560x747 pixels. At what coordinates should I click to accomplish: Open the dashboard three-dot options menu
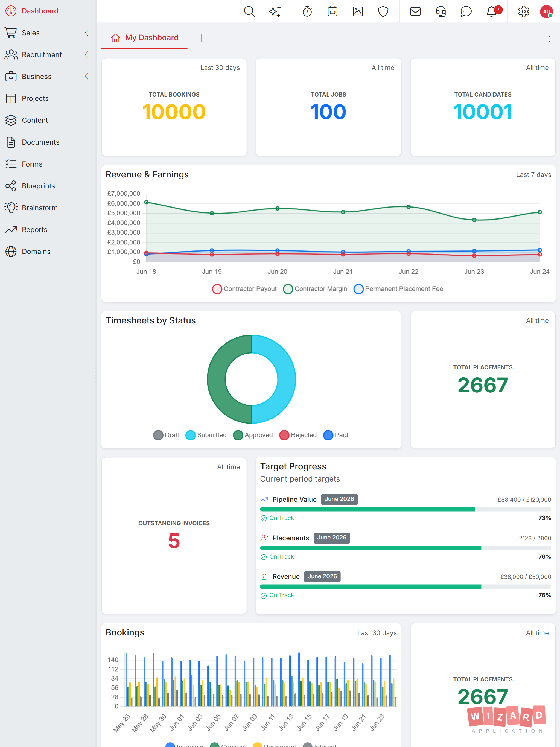point(549,39)
